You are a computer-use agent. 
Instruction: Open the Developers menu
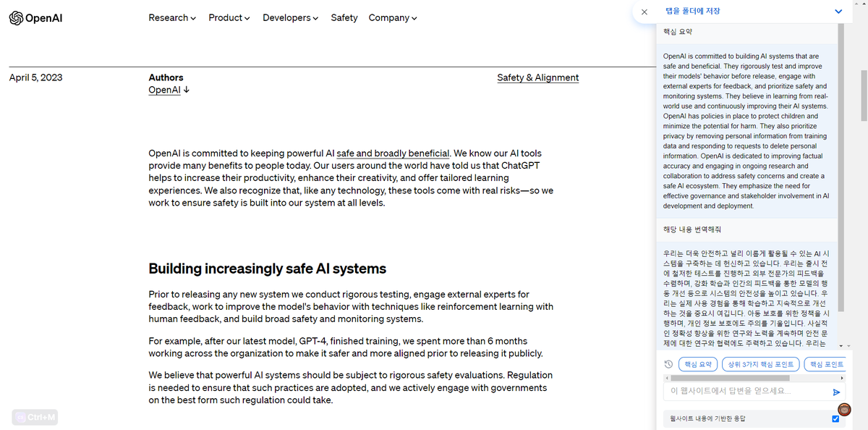point(290,17)
